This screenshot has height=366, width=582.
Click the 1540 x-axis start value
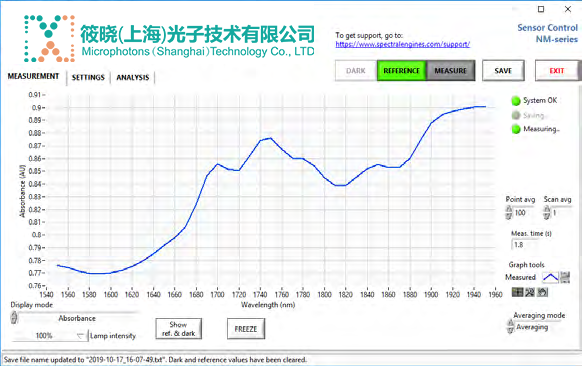(x=46, y=295)
